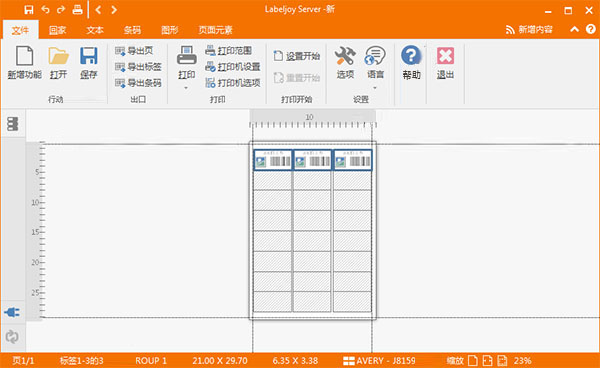The height and width of the screenshot is (368, 600).
Task: Collapse the ribbon with the up chevron
Action: click(574, 29)
